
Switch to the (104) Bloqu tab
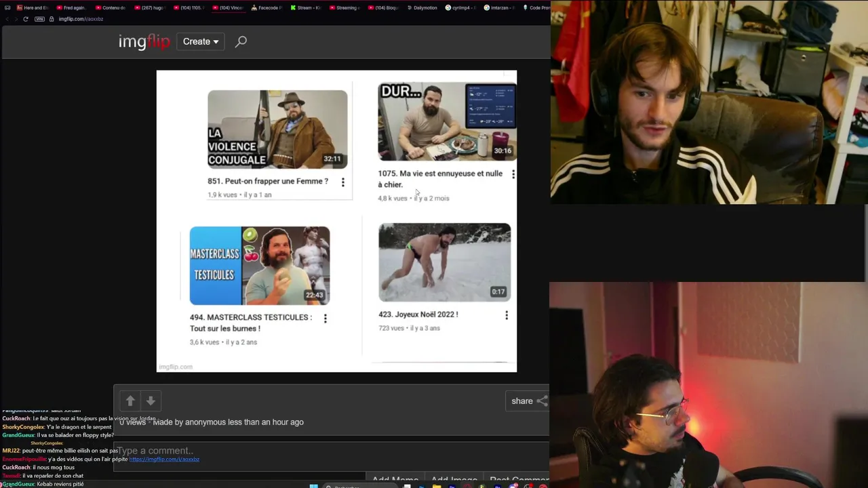click(x=383, y=7)
